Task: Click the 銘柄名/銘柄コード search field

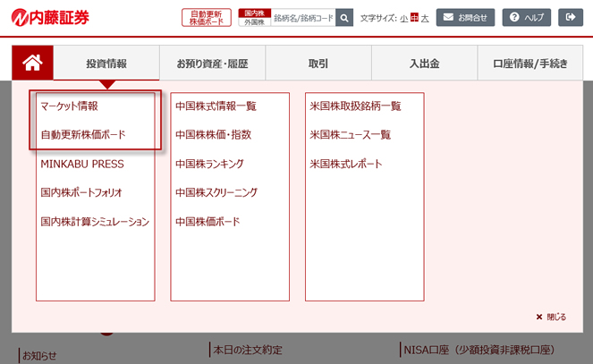Action: tap(302, 18)
